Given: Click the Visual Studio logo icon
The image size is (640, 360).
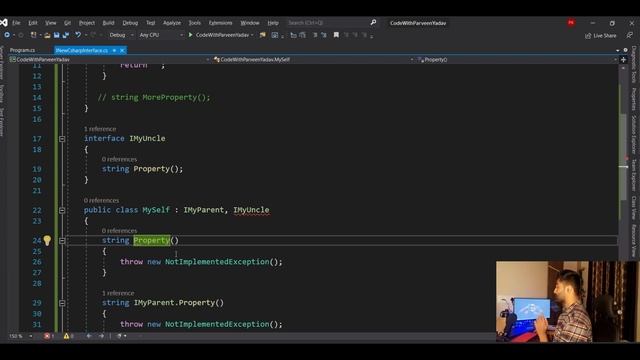Looking at the screenshot, I should click(x=4, y=23).
